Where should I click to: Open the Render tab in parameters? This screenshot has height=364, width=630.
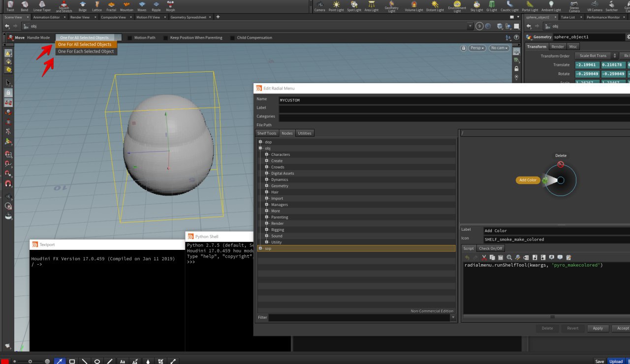tap(558, 47)
